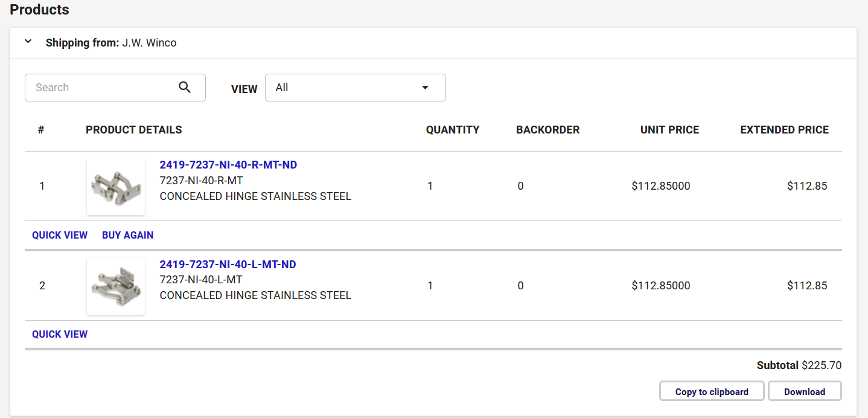Click the Download button
The height and width of the screenshot is (418, 868).
coord(804,391)
